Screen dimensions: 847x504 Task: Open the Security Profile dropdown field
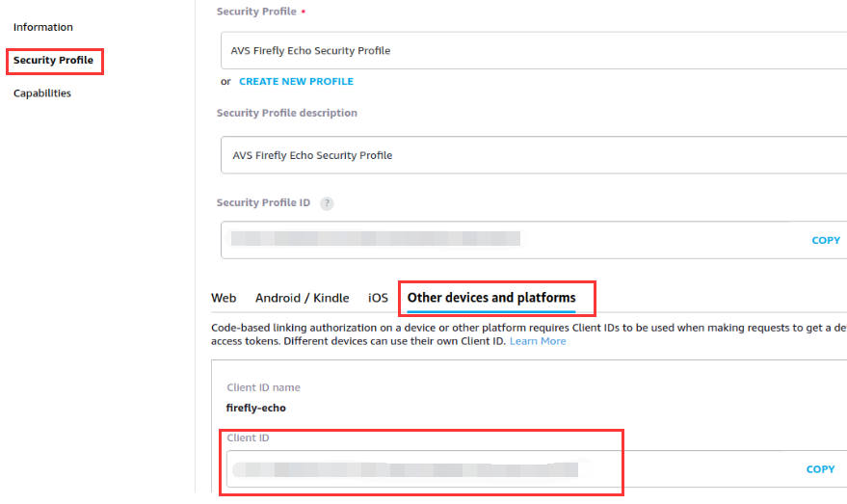[534, 50]
